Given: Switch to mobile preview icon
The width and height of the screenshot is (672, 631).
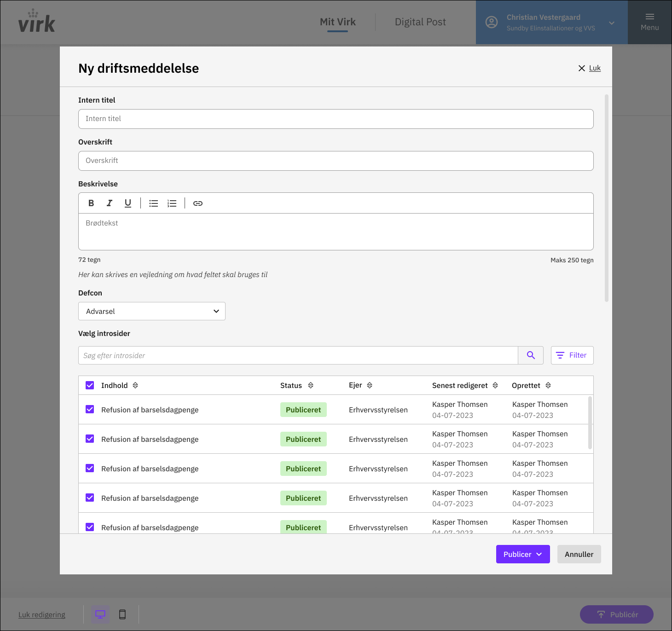Looking at the screenshot, I should 122,614.
